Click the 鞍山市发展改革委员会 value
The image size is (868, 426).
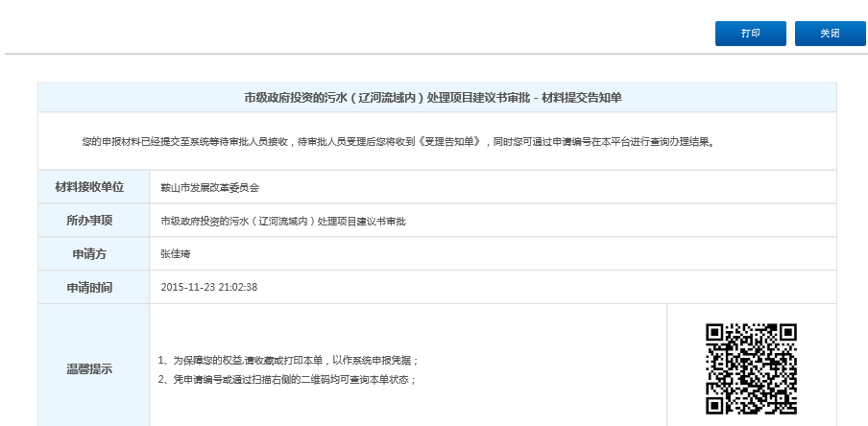(210, 188)
